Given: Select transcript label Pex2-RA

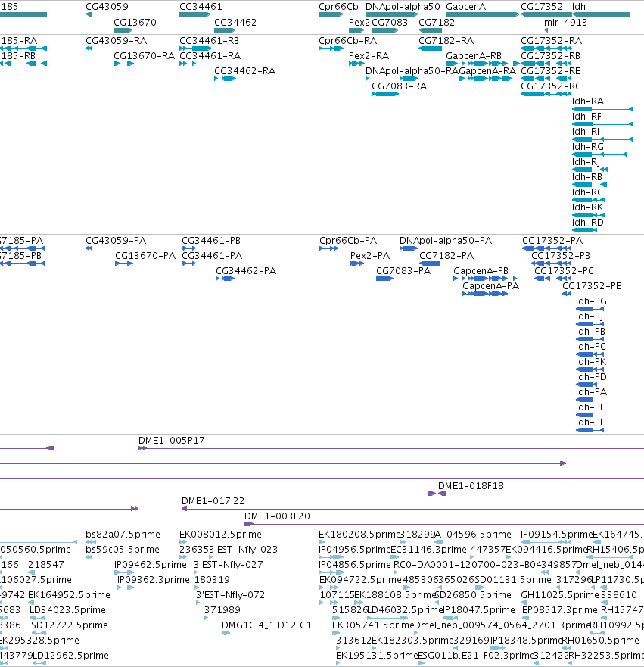Looking at the screenshot, I should (x=369, y=56).
